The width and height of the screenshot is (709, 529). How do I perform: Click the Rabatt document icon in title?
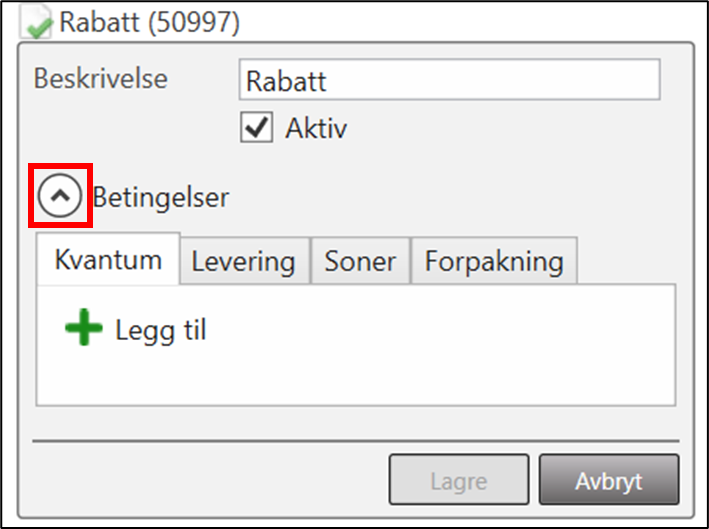coord(38,23)
